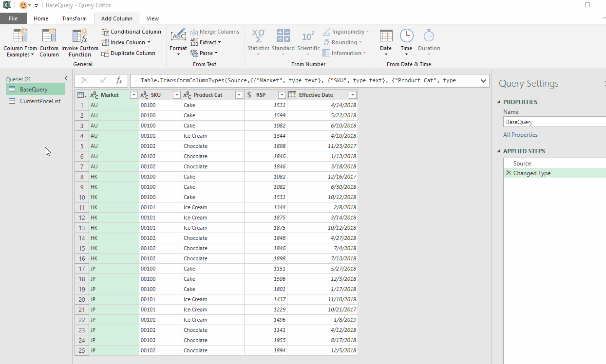This screenshot has height=364, width=606.
Task: Click Column From Examples icon
Action: point(20,36)
